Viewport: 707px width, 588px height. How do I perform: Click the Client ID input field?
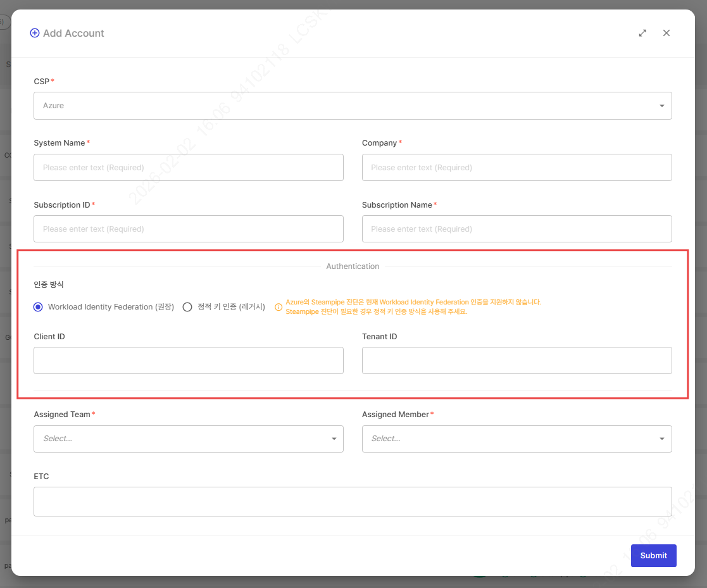[x=188, y=361]
